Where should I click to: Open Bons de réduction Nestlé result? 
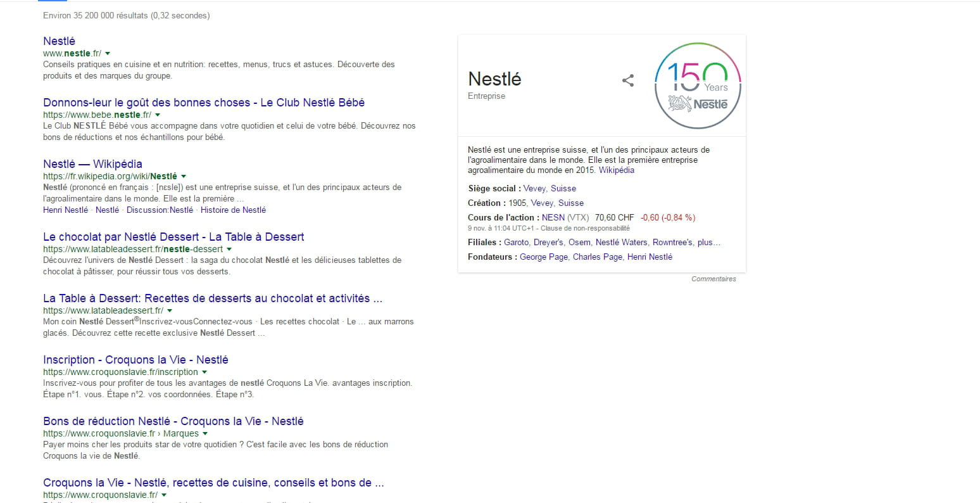tap(173, 421)
